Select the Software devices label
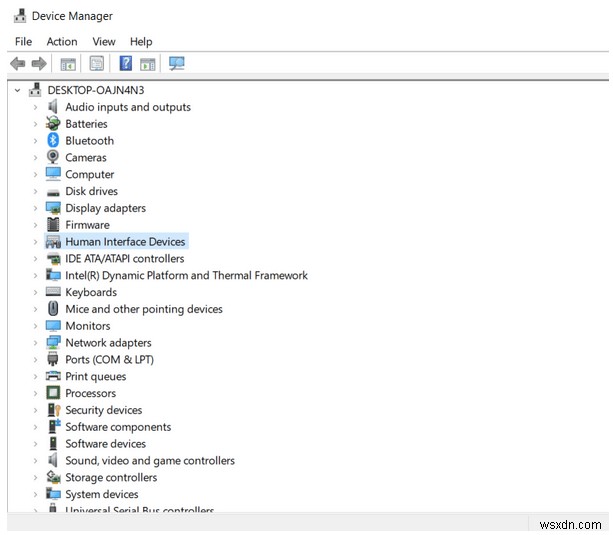The image size is (613, 535). [106, 443]
